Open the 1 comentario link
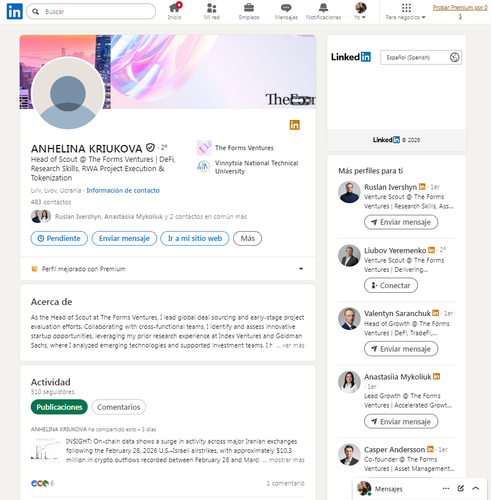The image size is (491, 500). tap(285, 483)
